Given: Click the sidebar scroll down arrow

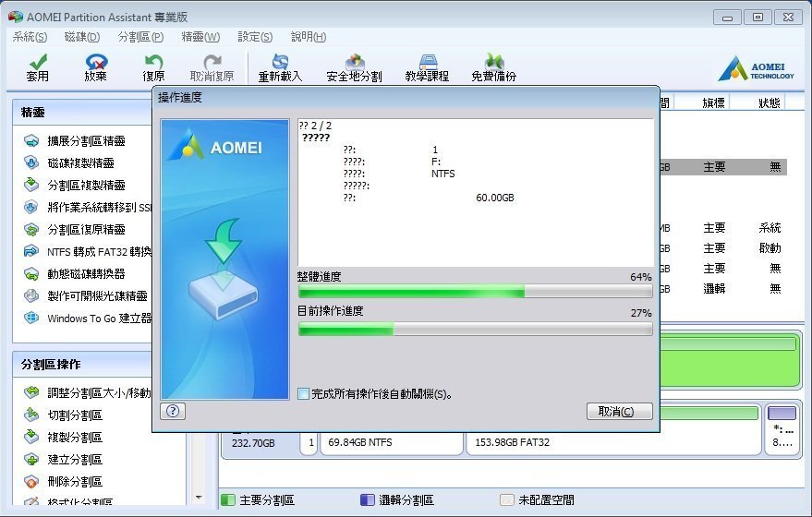Looking at the screenshot, I should pyautogui.click(x=199, y=498).
